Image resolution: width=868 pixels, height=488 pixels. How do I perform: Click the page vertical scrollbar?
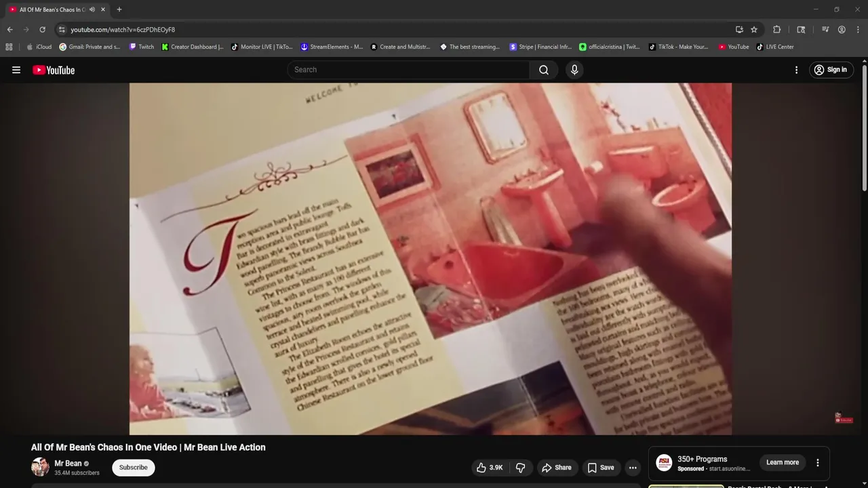(864, 129)
